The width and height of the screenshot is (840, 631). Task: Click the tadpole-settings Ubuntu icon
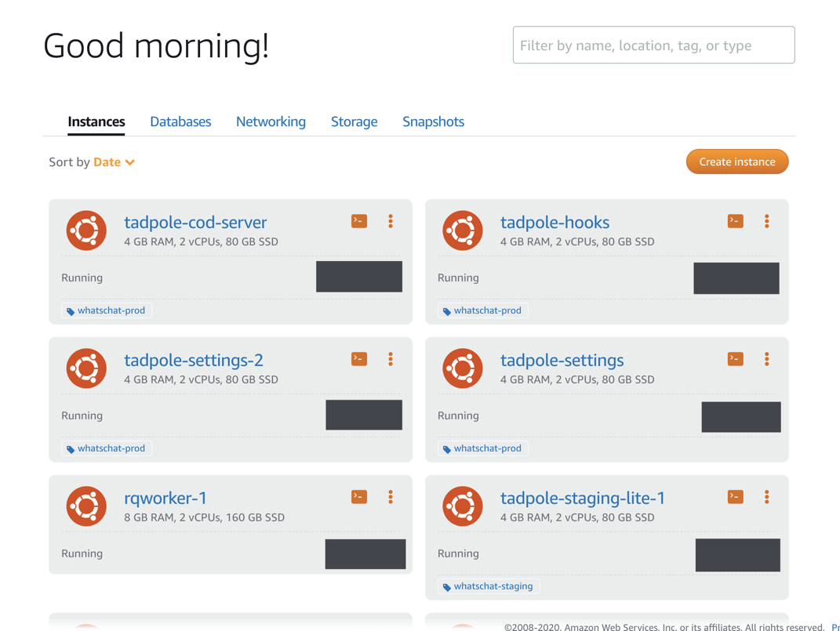tap(462, 368)
